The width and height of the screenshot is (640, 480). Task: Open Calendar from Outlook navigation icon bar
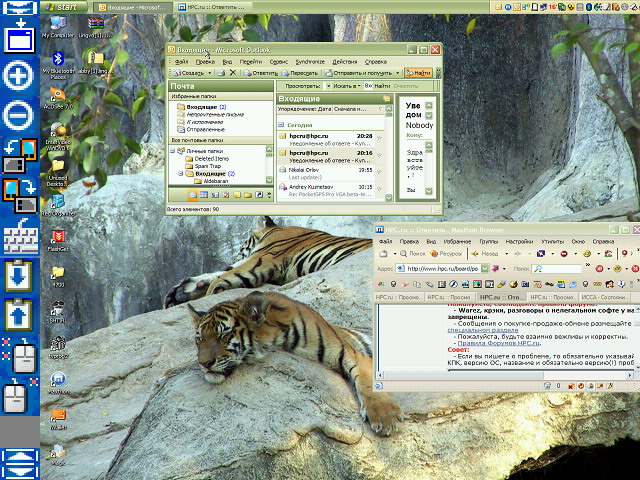[x=204, y=195]
